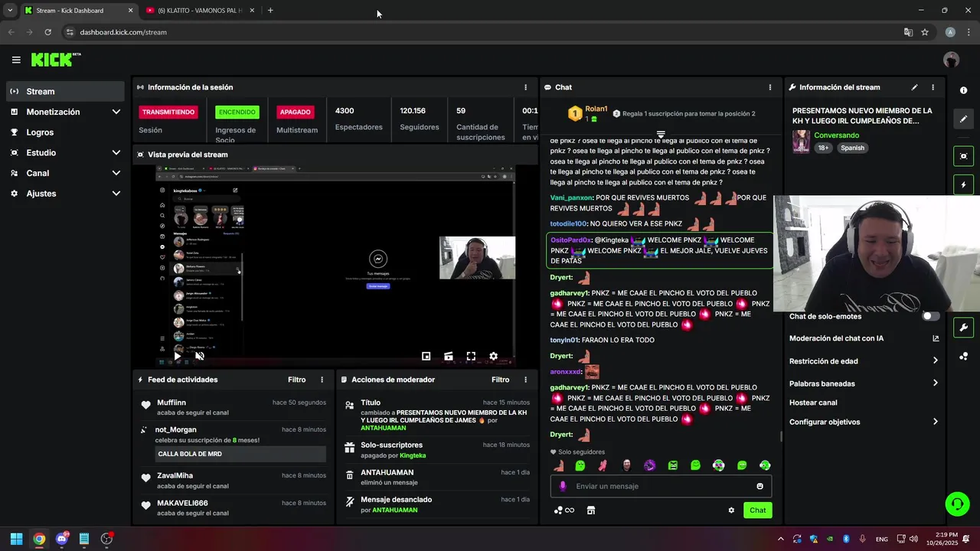This screenshot has width=980, height=551.
Task: Click the Spanish language tag
Action: click(852, 148)
